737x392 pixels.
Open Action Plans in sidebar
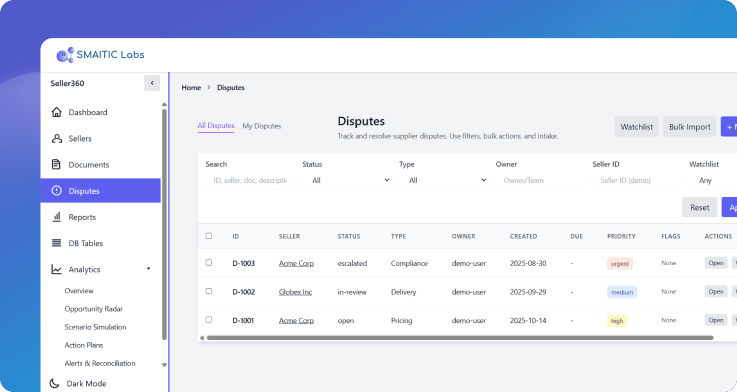(x=84, y=345)
